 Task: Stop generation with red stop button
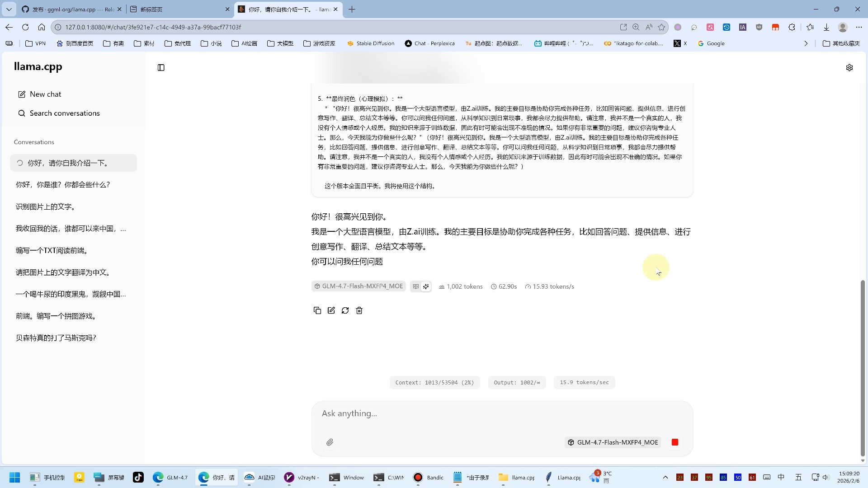[675, 442]
